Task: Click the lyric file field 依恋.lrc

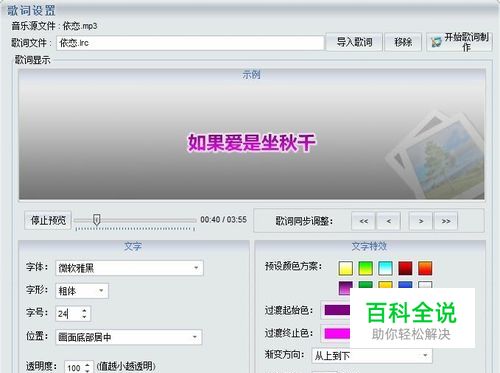Action: coord(190,43)
